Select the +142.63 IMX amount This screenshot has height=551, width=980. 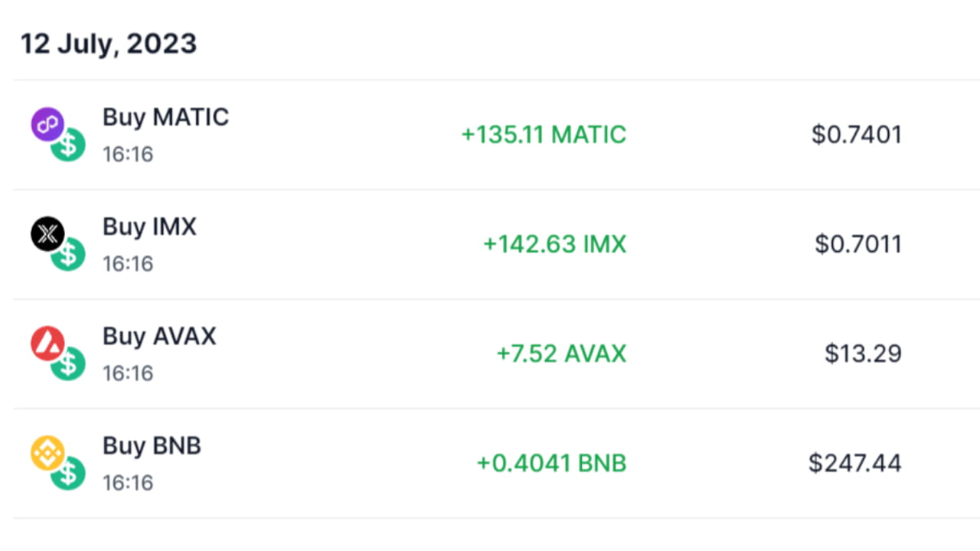554,244
